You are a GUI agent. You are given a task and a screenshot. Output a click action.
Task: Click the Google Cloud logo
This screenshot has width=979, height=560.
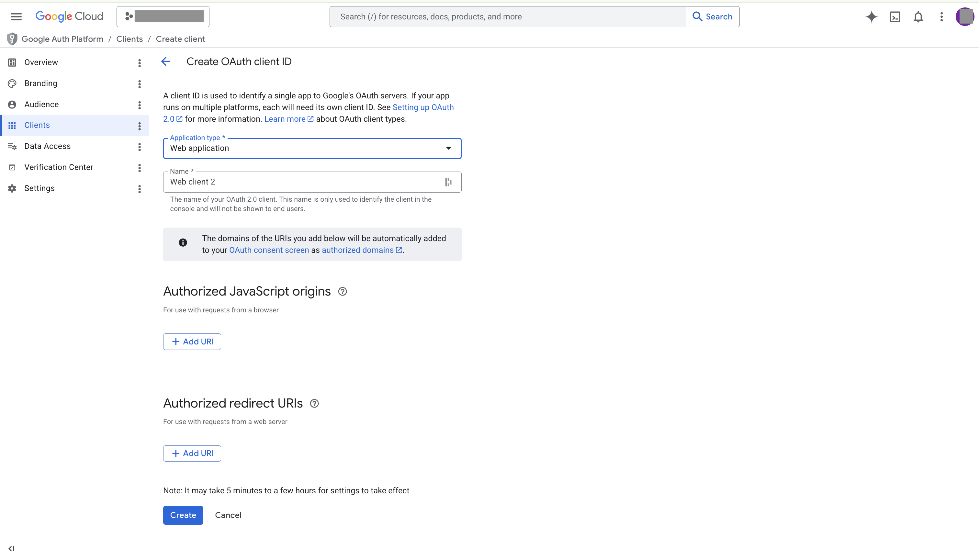(x=69, y=17)
